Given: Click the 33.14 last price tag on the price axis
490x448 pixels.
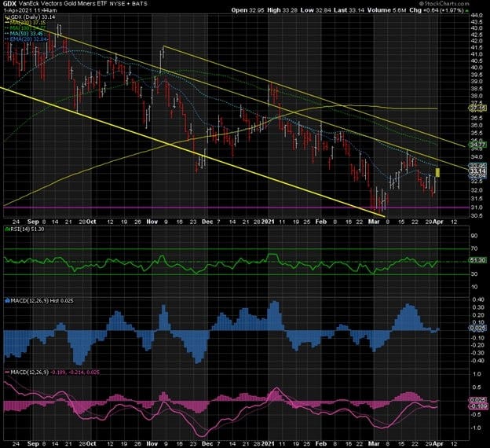Looking at the screenshot, I should point(477,171).
